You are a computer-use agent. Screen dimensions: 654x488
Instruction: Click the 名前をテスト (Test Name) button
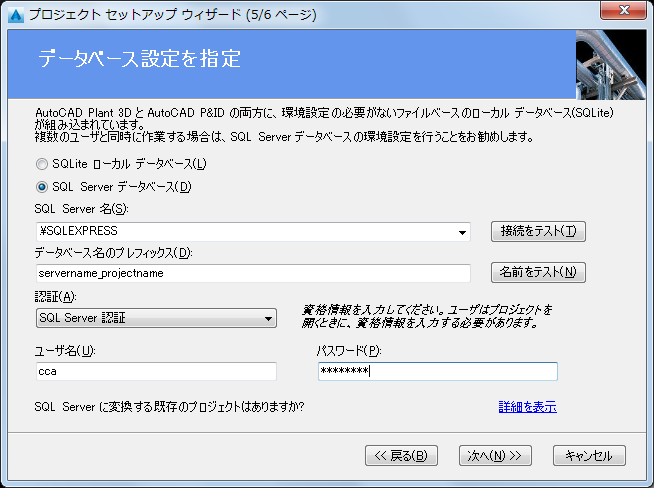538,272
